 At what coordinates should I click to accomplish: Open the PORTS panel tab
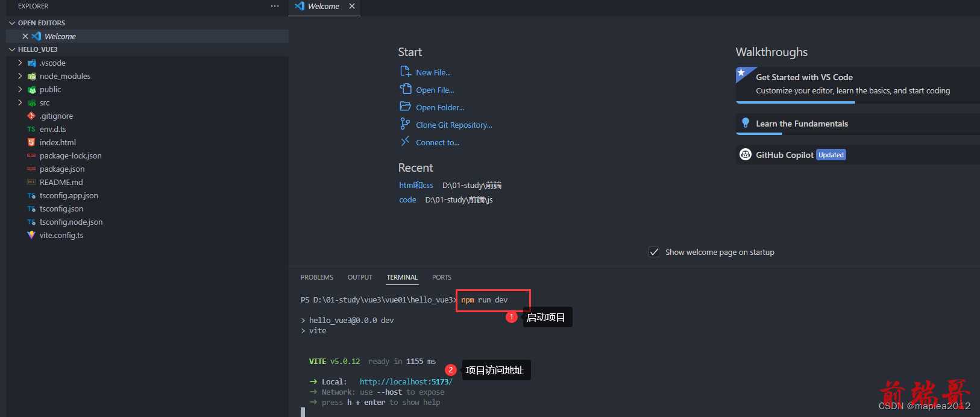pyautogui.click(x=442, y=277)
